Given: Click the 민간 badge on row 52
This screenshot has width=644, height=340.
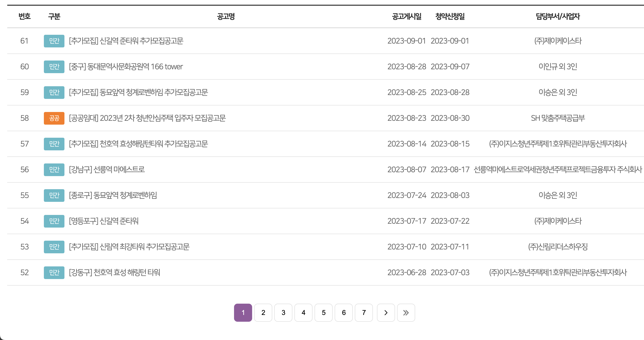Looking at the screenshot, I should tap(54, 272).
